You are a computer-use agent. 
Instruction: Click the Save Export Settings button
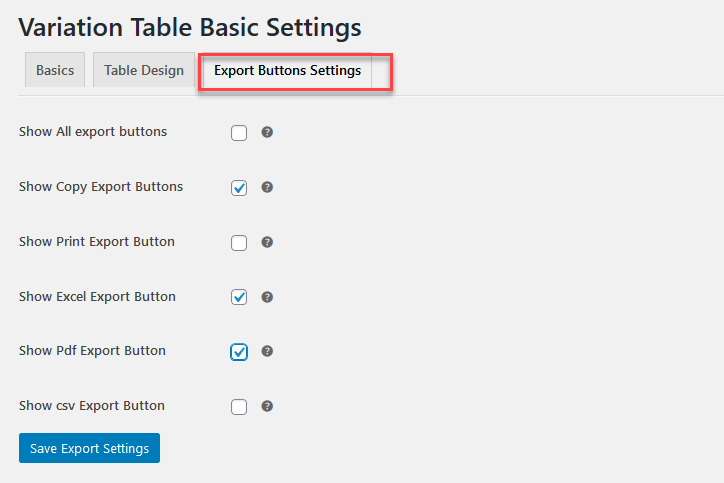(89, 448)
